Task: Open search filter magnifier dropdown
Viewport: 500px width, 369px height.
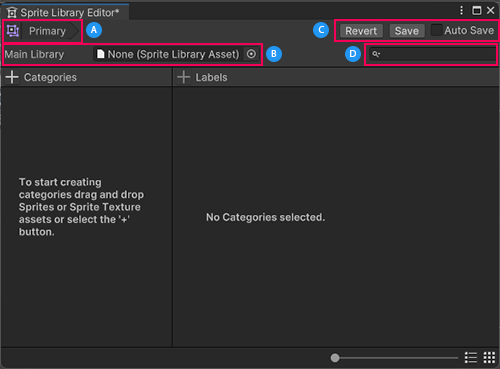Action: point(376,54)
